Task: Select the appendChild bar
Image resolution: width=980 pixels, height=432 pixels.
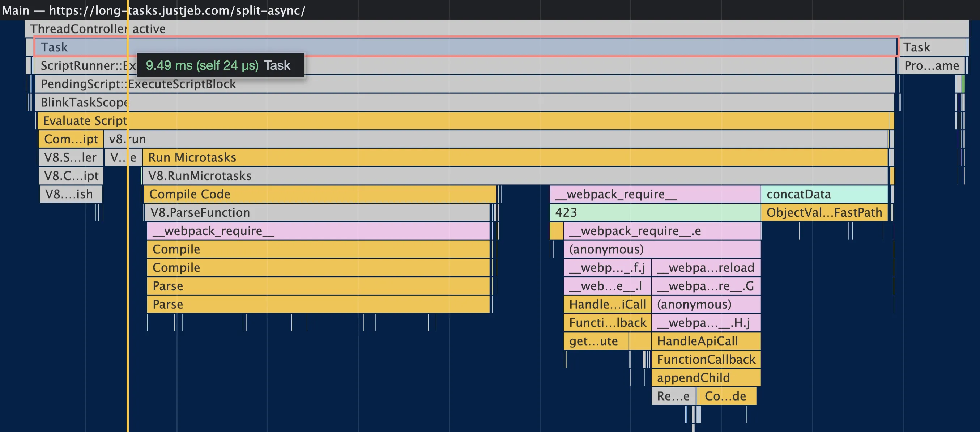Action: click(706, 378)
